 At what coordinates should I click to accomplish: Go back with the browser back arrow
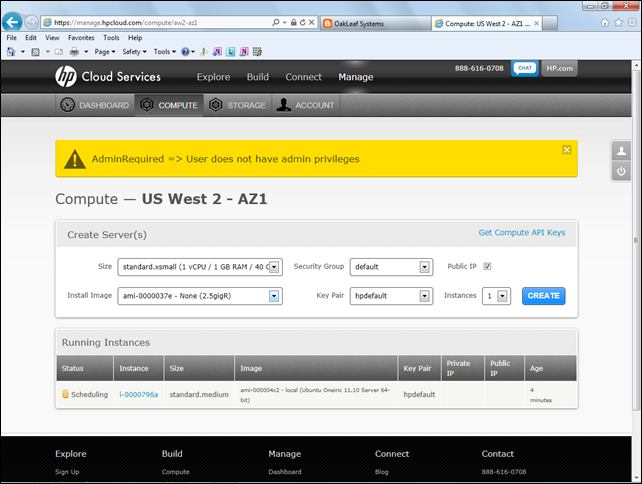coord(12,22)
